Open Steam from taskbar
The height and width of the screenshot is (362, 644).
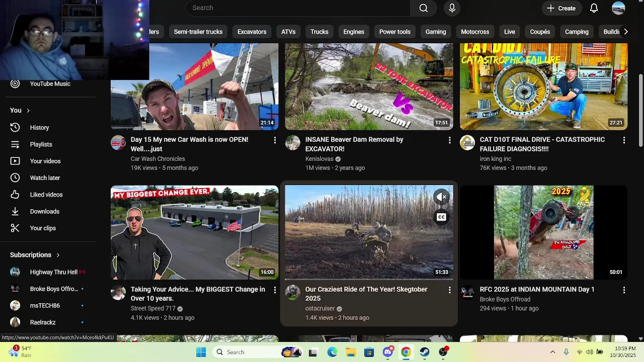coord(425,352)
